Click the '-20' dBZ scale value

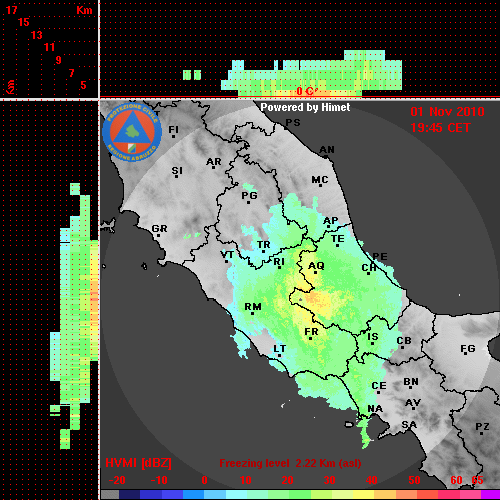tap(117, 480)
